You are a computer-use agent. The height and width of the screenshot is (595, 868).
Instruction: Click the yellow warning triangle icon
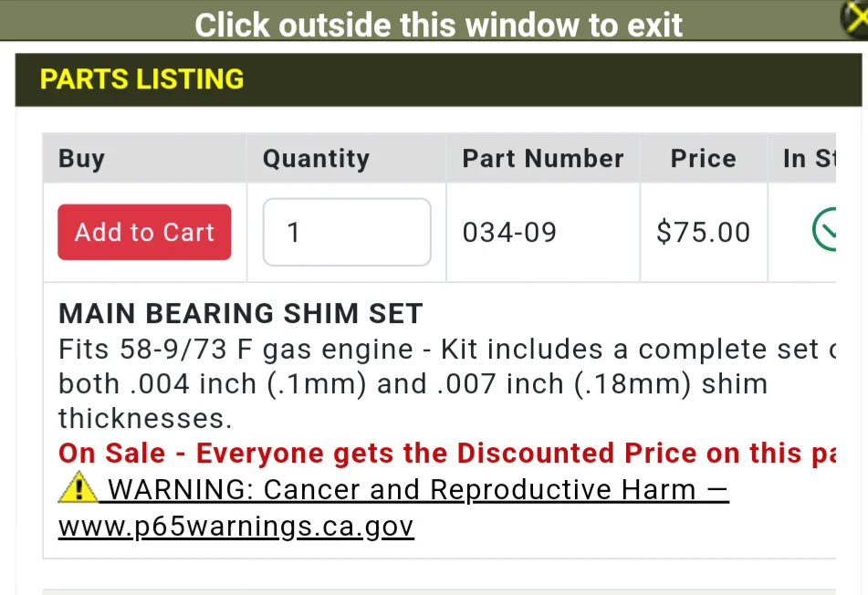coord(78,487)
